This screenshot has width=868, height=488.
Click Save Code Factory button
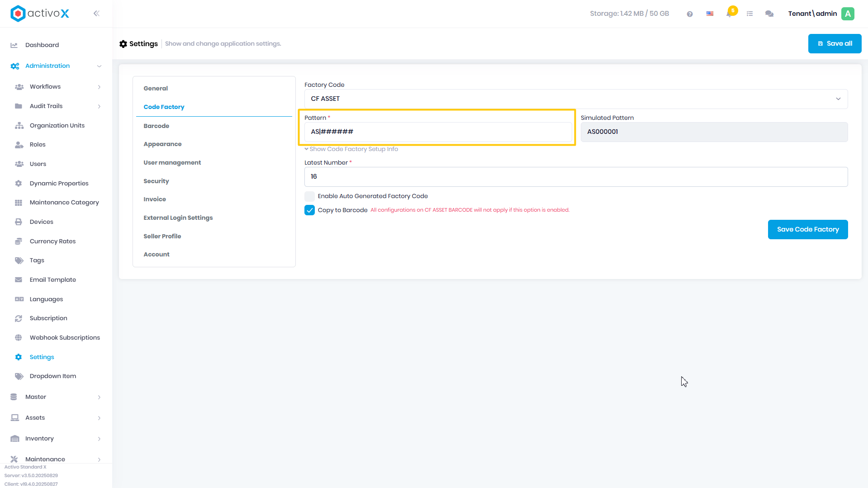[807, 230]
